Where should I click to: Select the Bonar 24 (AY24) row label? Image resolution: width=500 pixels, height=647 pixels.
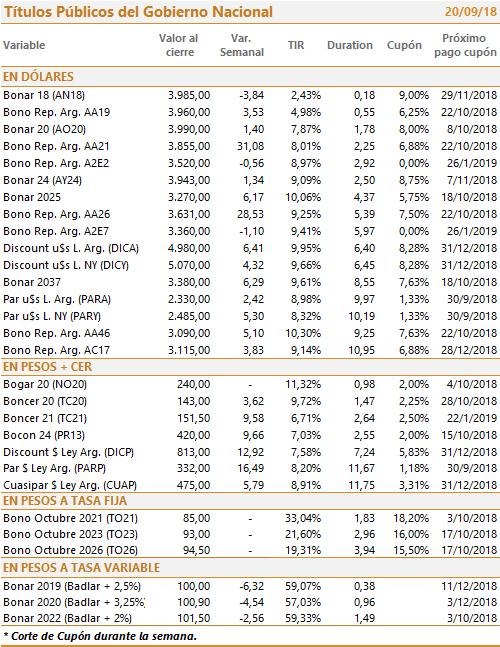[42, 180]
